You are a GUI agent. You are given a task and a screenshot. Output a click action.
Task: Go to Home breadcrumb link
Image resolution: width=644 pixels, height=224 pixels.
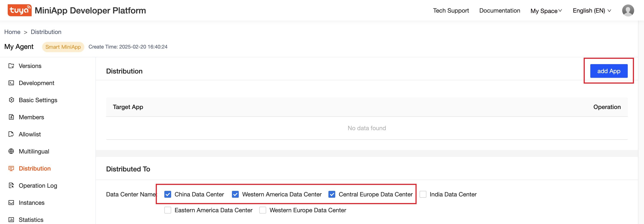point(12,32)
